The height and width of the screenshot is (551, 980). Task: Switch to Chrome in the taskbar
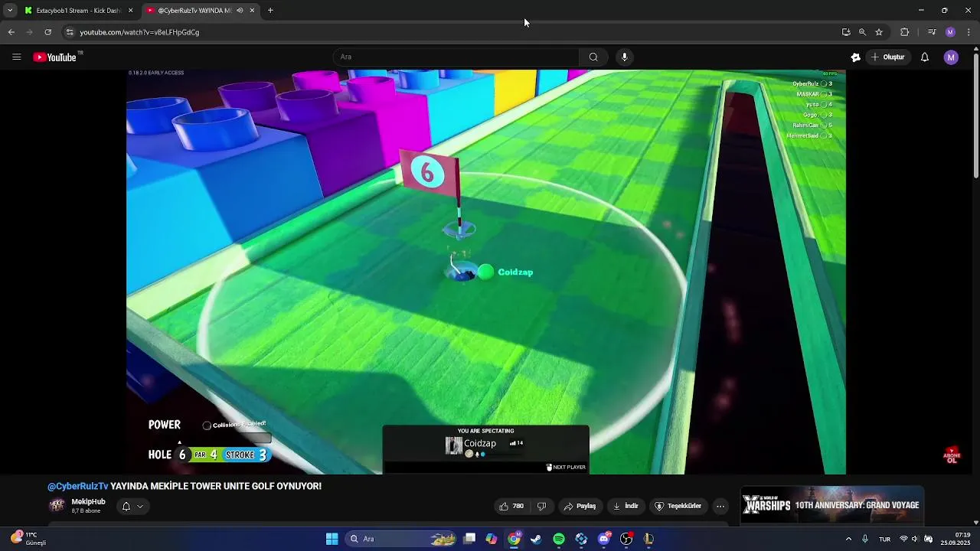pos(514,539)
